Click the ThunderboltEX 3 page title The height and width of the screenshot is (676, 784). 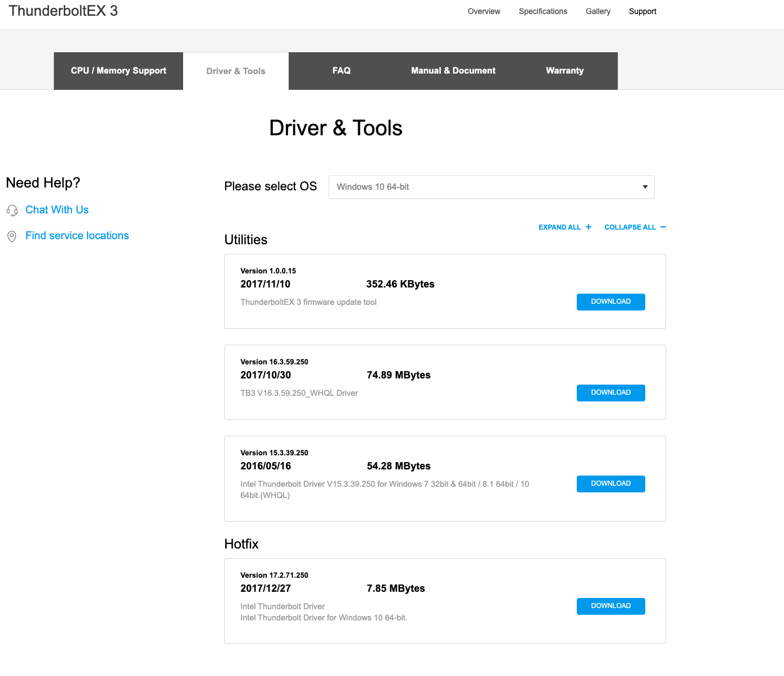pyautogui.click(x=63, y=11)
